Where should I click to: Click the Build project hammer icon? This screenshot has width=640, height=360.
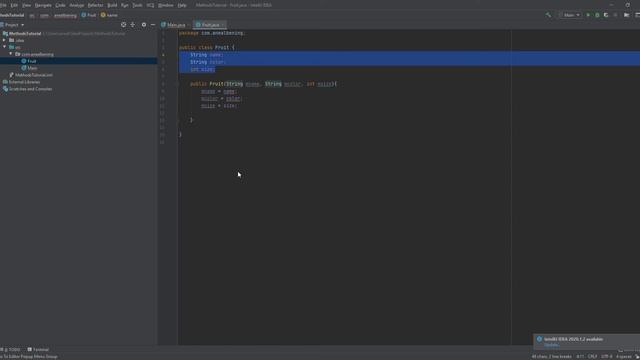548,15
